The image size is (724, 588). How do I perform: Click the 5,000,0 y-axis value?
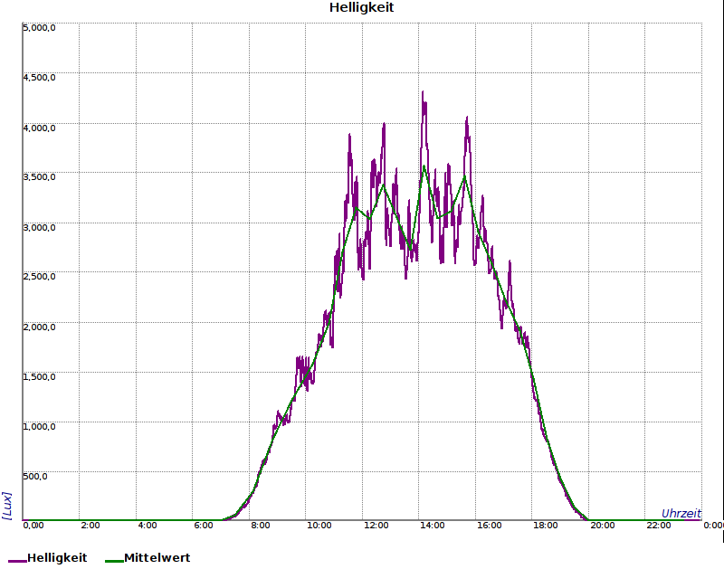(39, 28)
